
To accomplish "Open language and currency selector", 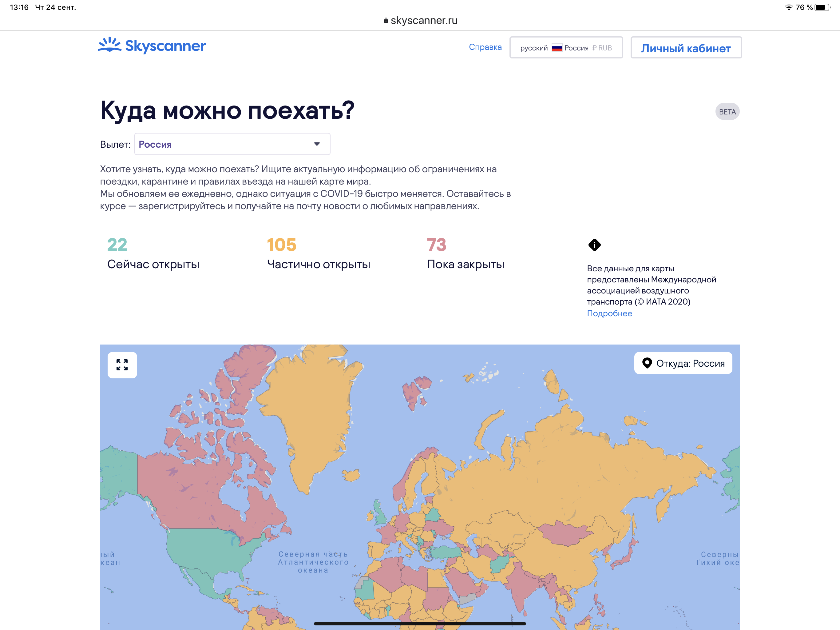I will click(x=566, y=48).
